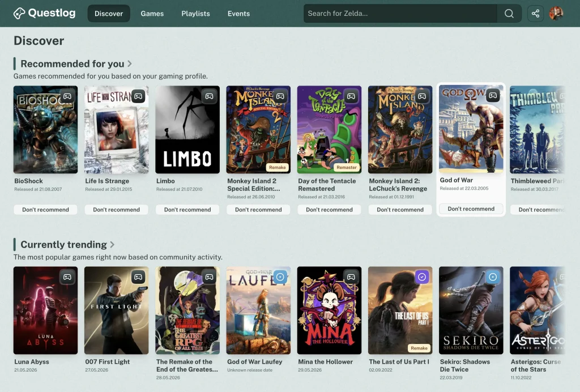Viewport: 580px width, 392px height.
Task: Click controller icon on Luna Abyss cover
Action: [x=67, y=277]
